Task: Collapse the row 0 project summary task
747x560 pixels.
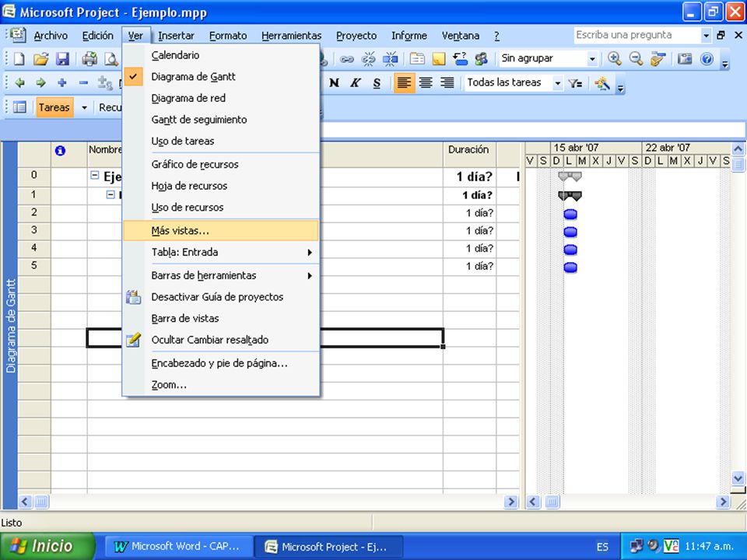Action: click(x=95, y=176)
